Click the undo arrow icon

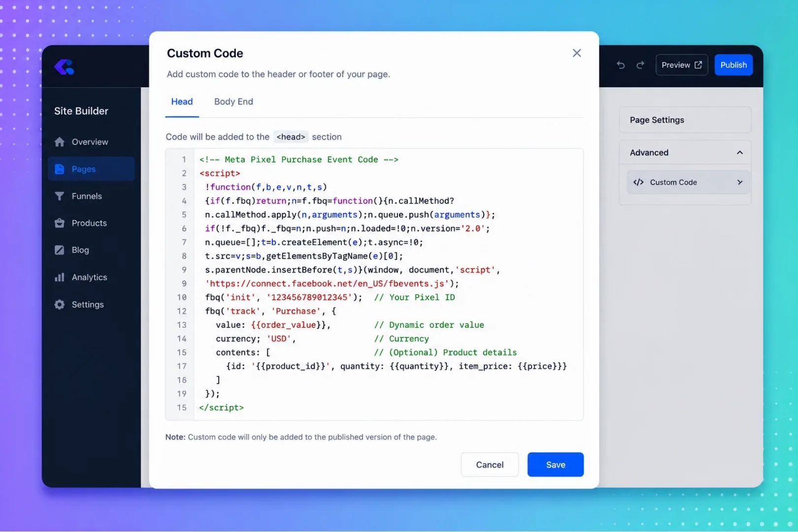621,65
